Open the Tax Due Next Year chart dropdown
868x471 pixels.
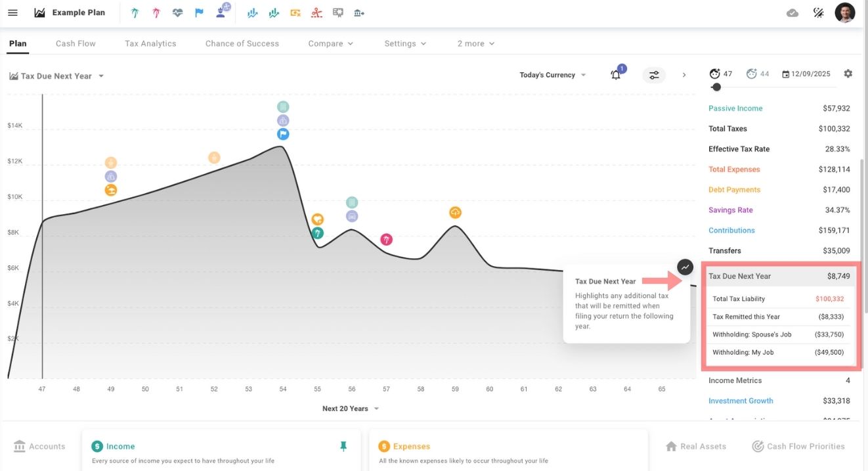point(56,76)
